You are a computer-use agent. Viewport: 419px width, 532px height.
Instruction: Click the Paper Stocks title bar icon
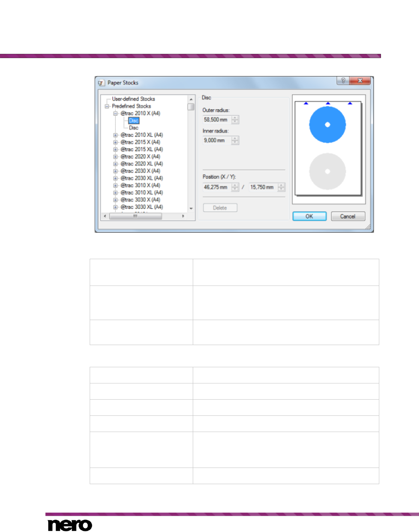coord(101,83)
